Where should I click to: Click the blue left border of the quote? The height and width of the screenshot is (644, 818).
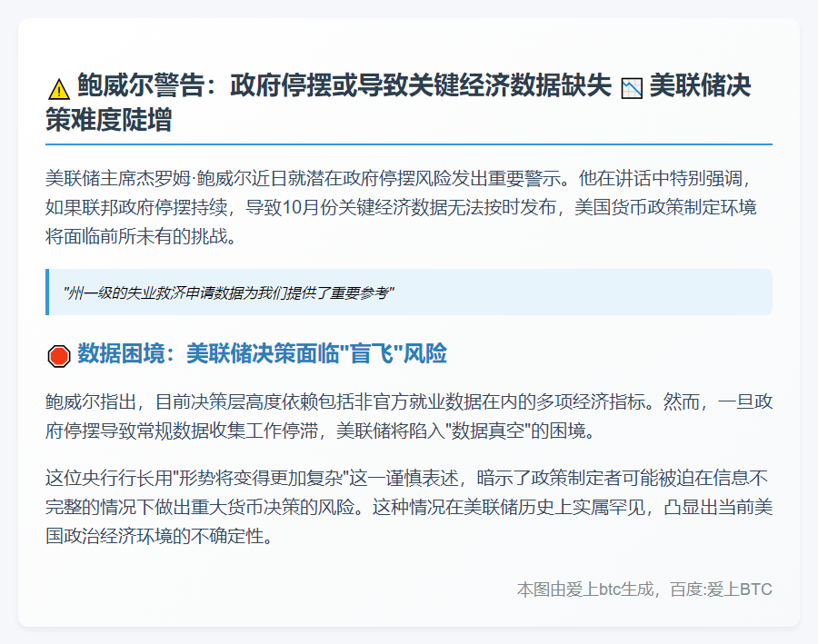47,292
